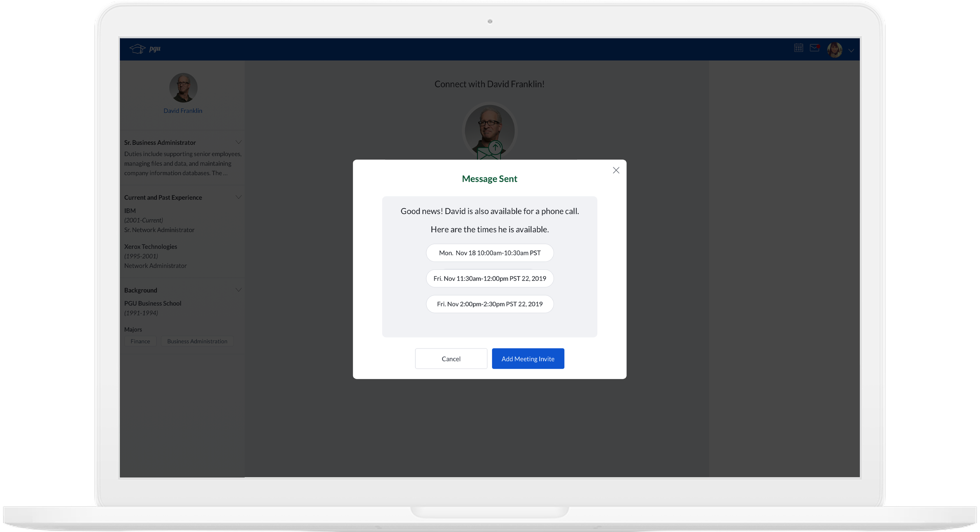Click David Franklin's sidebar profile photo
980x532 pixels.
183,87
